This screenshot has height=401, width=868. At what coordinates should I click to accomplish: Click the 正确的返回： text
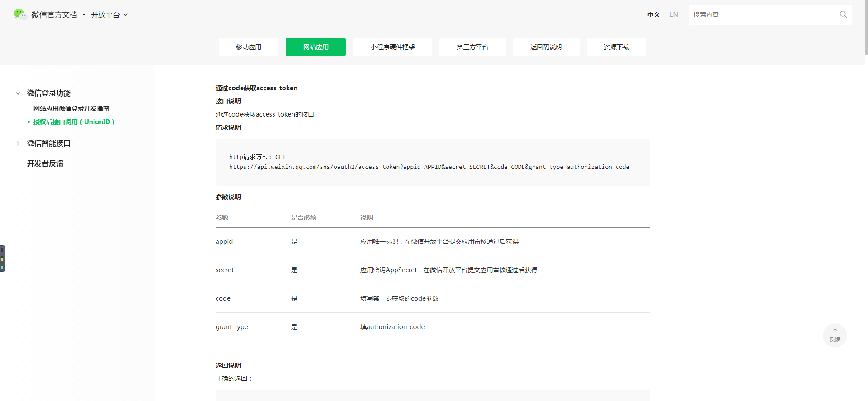(x=234, y=378)
